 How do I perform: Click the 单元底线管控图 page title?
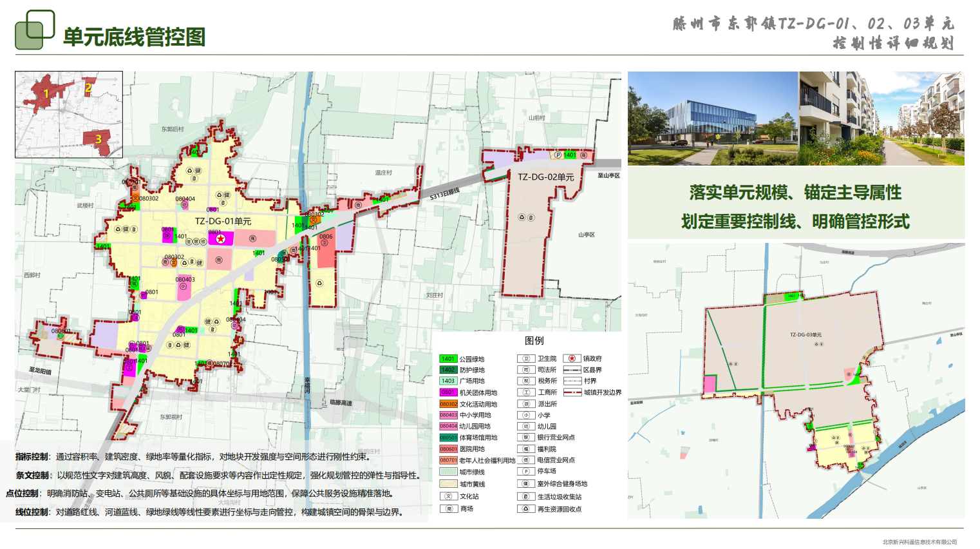pyautogui.click(x=134, y=37)
